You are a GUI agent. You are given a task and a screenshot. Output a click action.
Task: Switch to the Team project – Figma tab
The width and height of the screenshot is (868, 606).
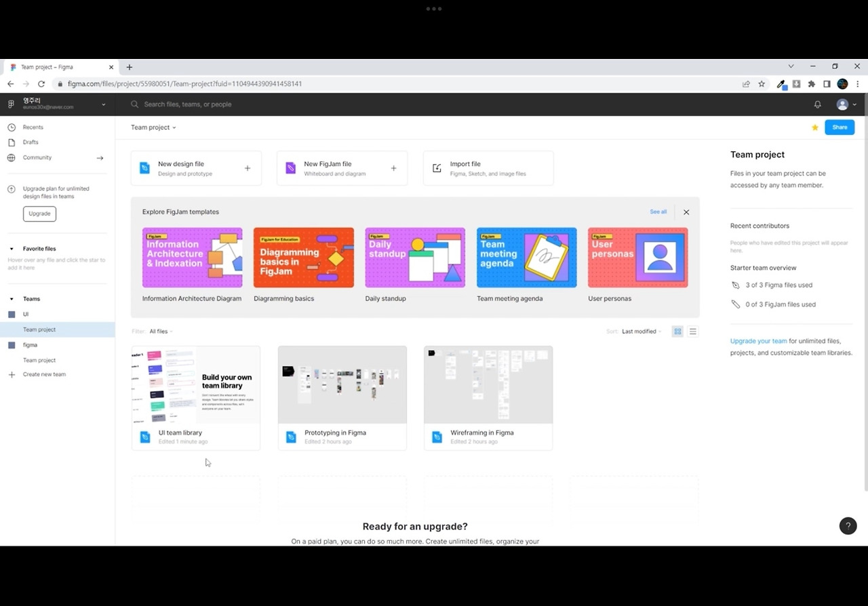61,67
